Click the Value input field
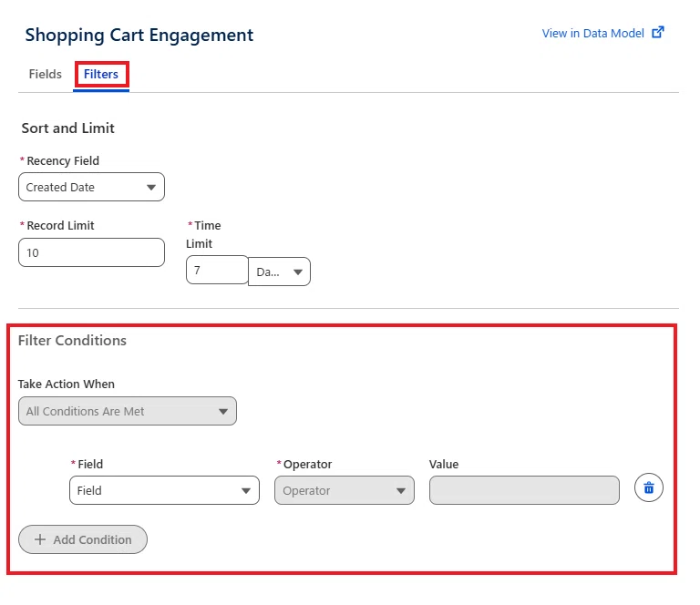Image resolution: width=700 pixels, height=605 pixels. 525,490
